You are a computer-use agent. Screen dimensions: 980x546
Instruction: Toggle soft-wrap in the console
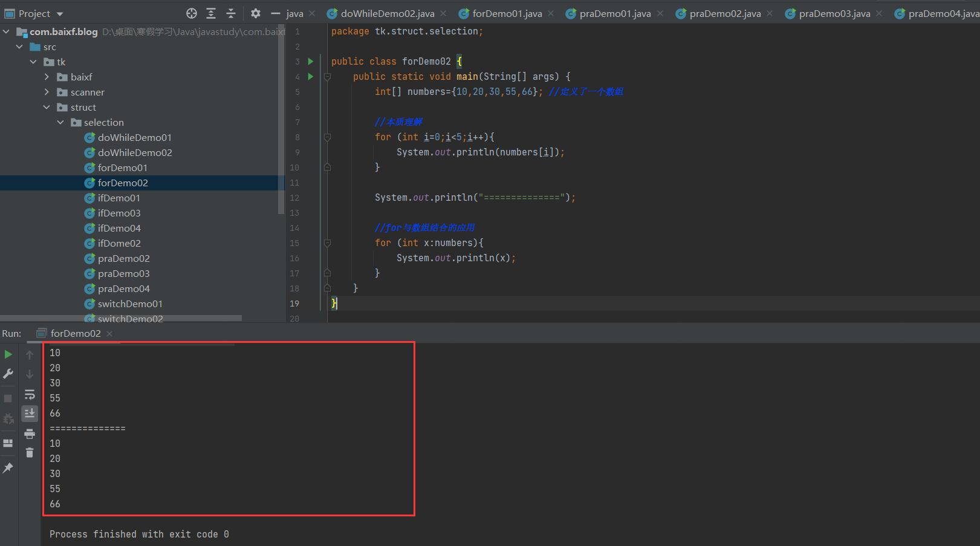[x=30, y=394]
